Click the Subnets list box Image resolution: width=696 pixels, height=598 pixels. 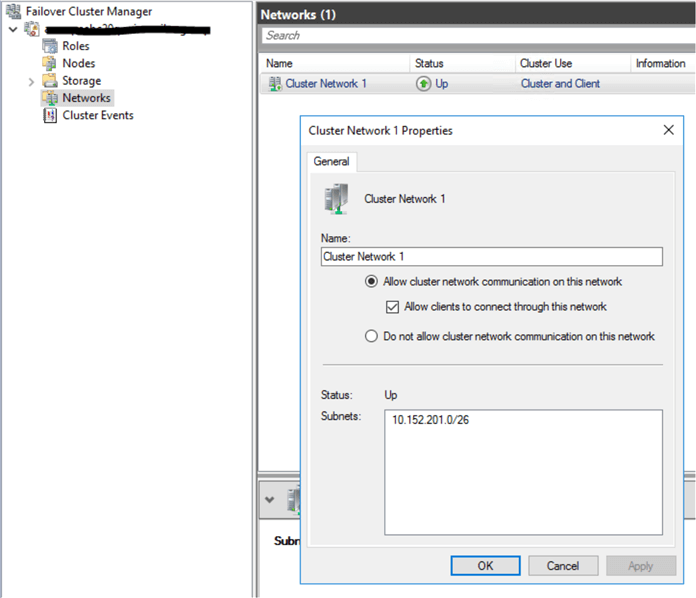[x=523, y=472]
